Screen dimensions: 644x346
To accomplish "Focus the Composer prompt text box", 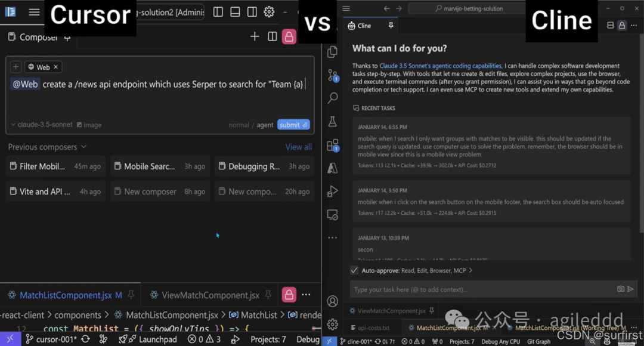I will point(160,95).
